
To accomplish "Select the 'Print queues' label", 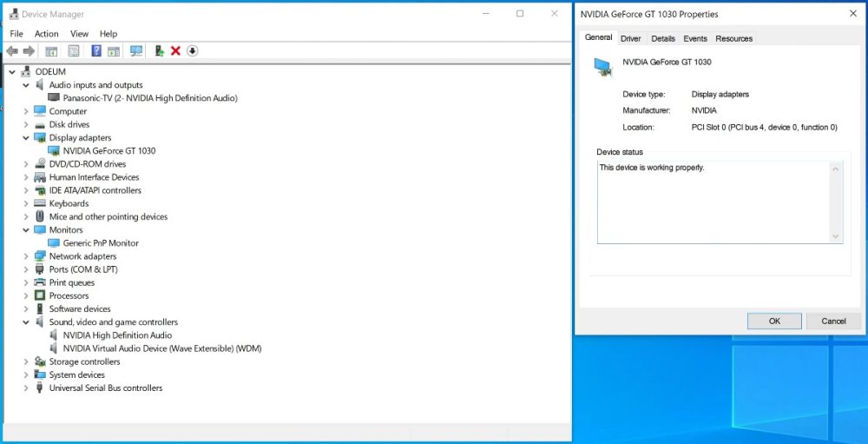I will coord(72,282).
